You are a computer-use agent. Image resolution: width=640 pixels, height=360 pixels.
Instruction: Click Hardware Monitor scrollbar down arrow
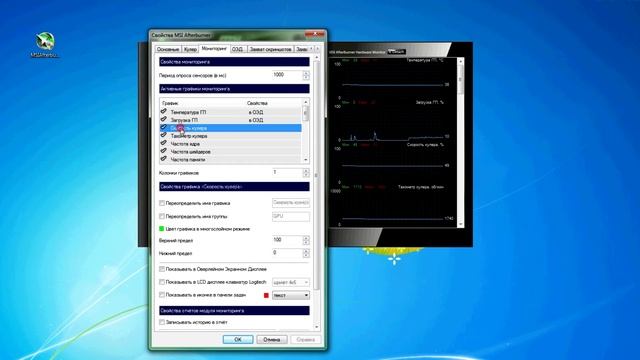(x=460, y=224)
